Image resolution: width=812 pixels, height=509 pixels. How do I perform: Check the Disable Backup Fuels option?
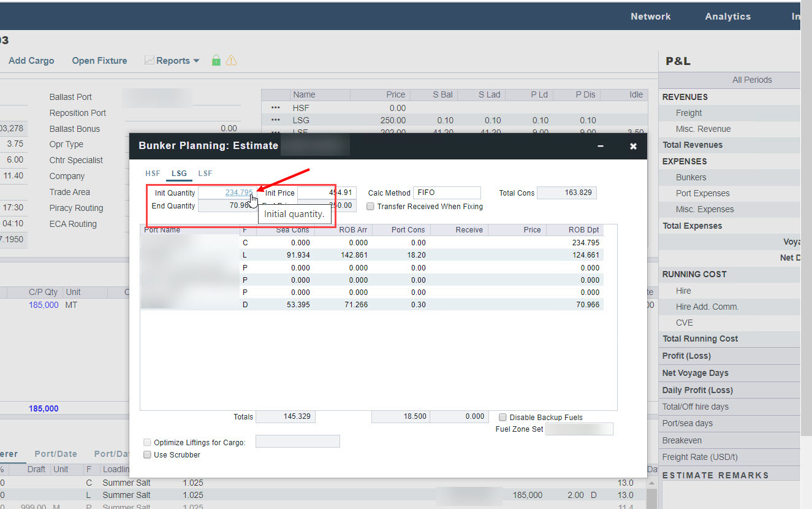(503, 417)
